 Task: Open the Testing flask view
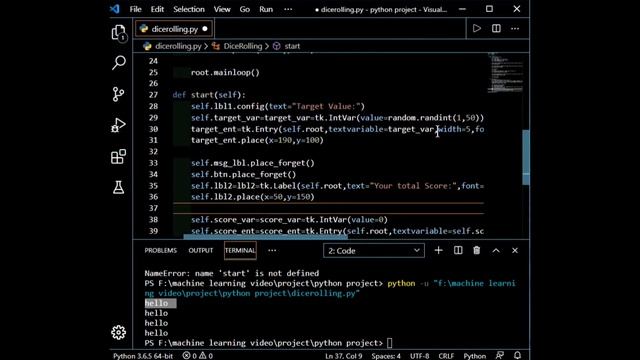pos(118,187)
